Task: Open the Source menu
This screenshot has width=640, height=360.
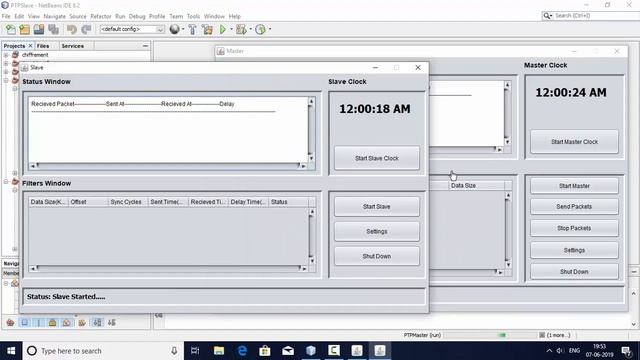Action: coord(78,16)
